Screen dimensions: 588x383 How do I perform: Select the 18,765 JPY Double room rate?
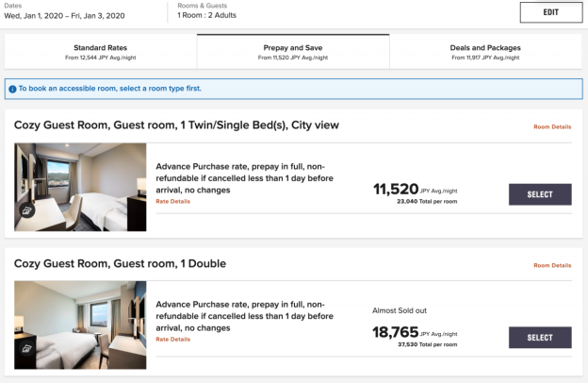pos(540,337)
